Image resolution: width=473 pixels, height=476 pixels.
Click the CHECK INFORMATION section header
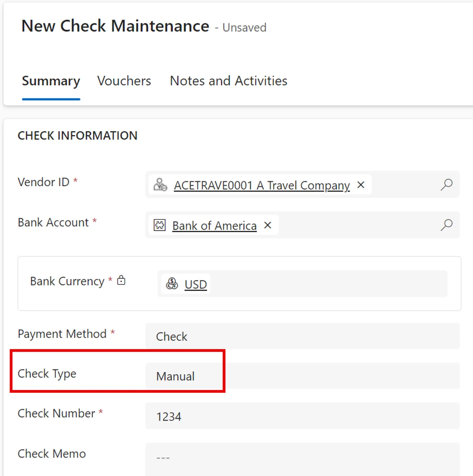77,136
